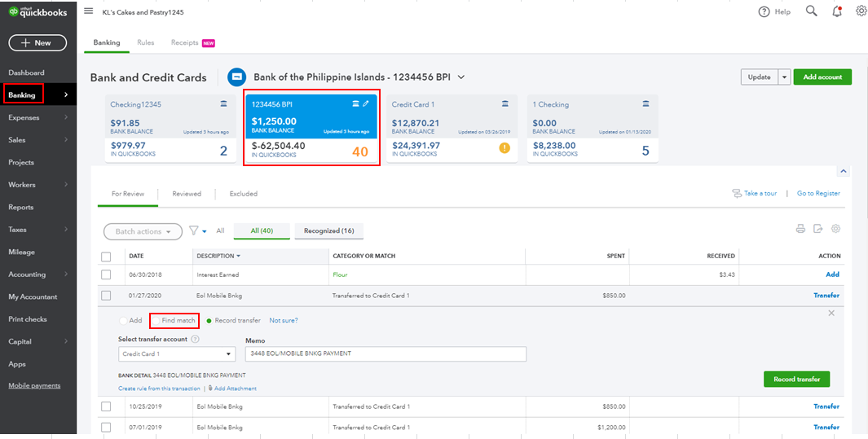Select the Credit Card 1 account card

[x=452, y=128]
